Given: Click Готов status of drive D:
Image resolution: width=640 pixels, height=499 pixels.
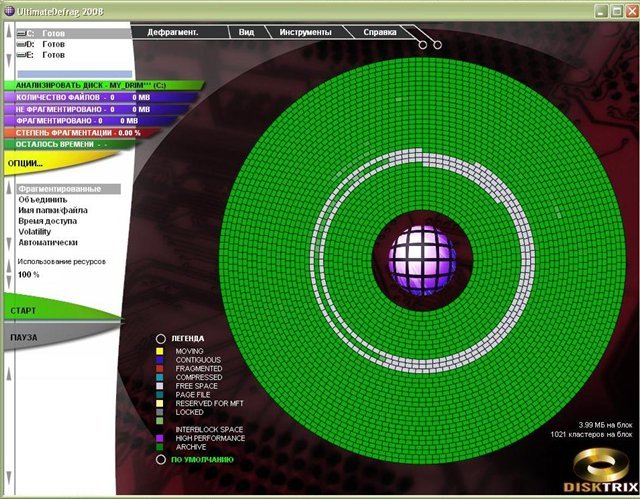Looking at the screenshot, I should click(x=53, y=44).
